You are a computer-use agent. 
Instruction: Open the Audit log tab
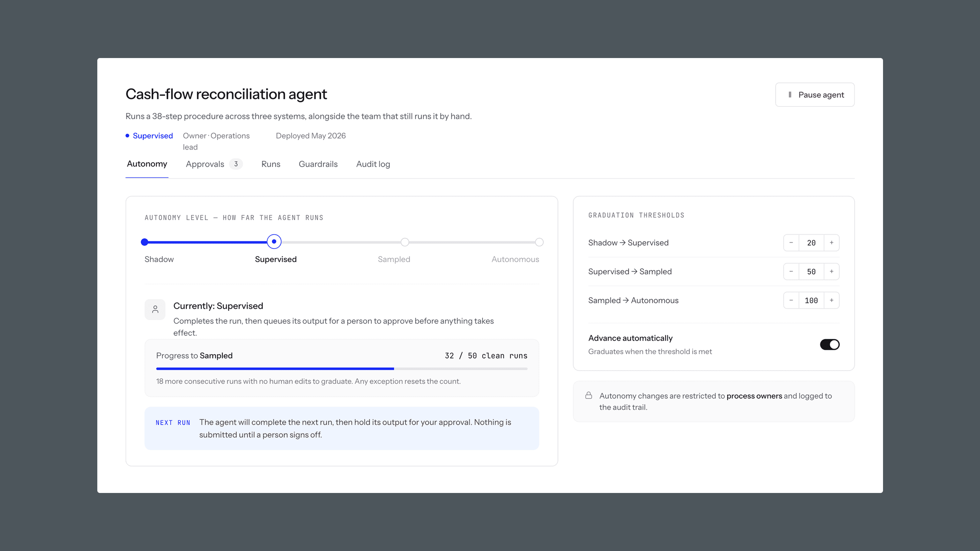pyautogui.click(x=373, y=164)
